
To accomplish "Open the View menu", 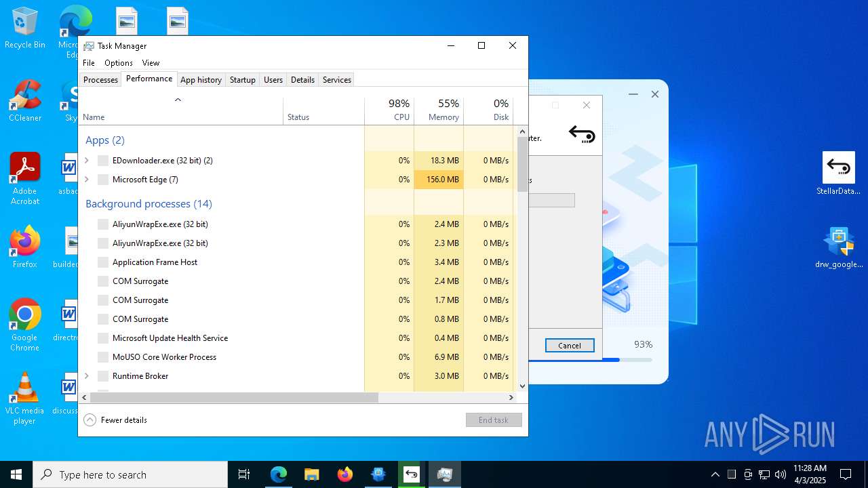I will (151, 63).
